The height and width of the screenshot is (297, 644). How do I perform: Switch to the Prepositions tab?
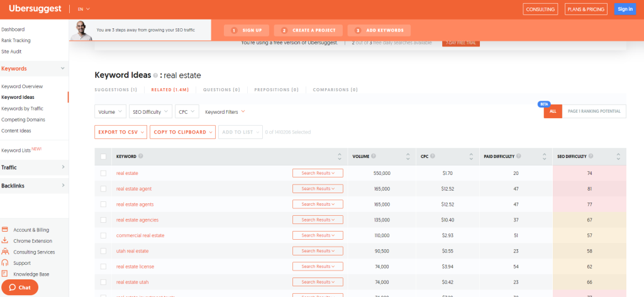click(x=277, y=89)
